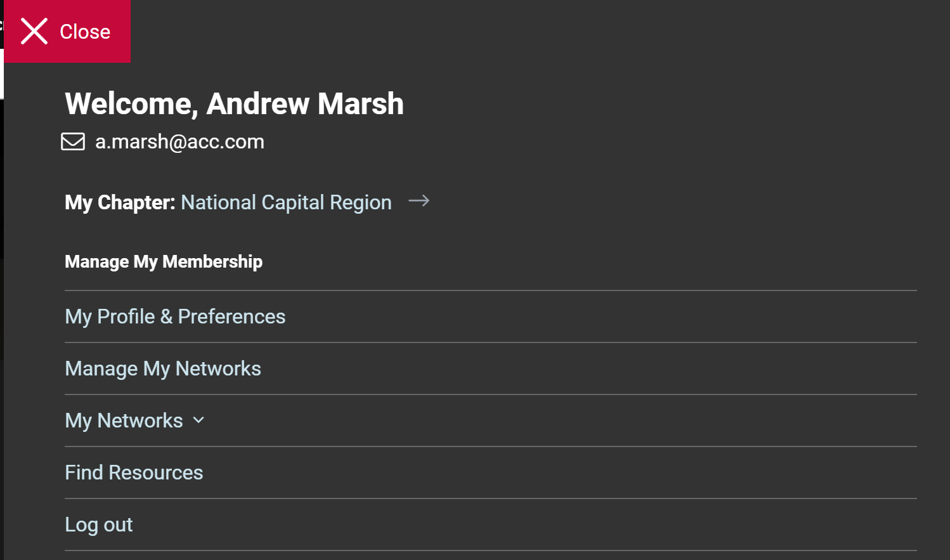Click the right arrow beside National Capital Region

(419, 201)
